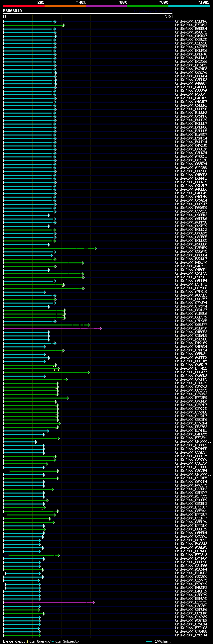This screenshot has height=644, width=213.
Task: Click the cyan ~100% identity legend bar
Action: [x=189, y=6]
